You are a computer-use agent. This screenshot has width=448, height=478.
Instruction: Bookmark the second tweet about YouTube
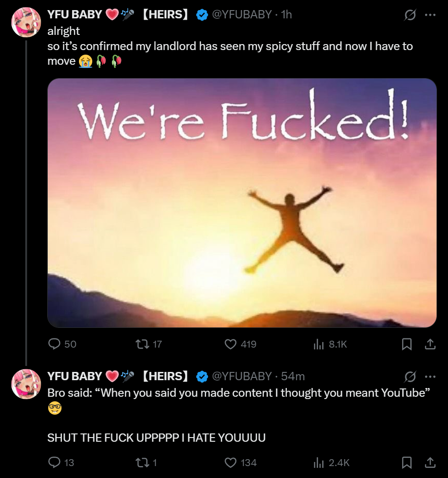click(406, 462)
